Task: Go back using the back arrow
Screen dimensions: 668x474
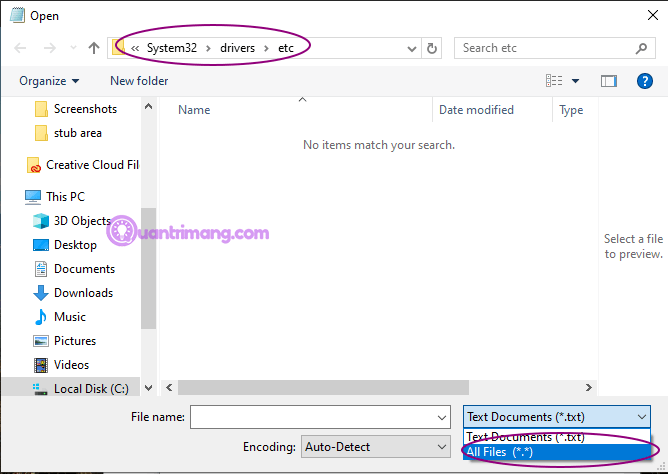Action: click(20, 48)
